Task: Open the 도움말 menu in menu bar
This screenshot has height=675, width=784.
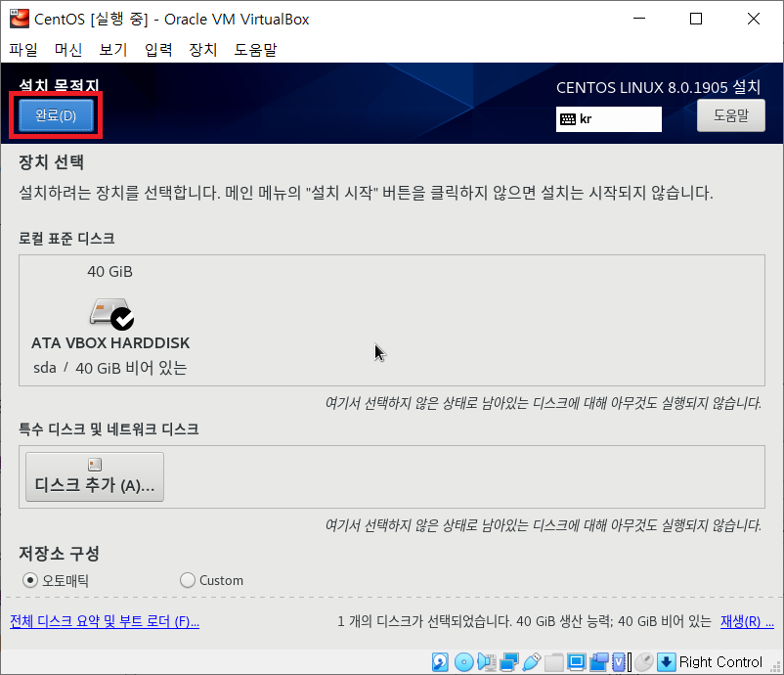Action: 255,50
